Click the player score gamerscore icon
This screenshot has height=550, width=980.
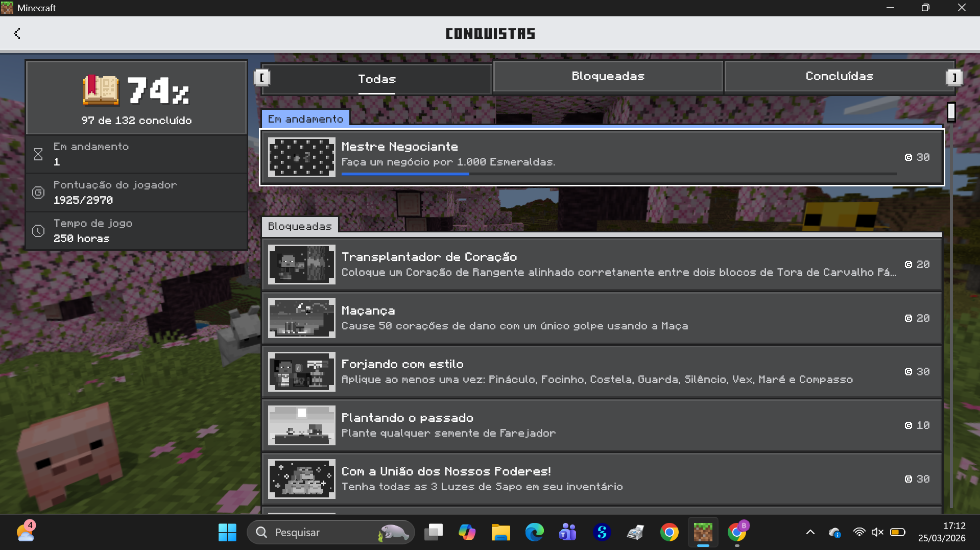38,193
